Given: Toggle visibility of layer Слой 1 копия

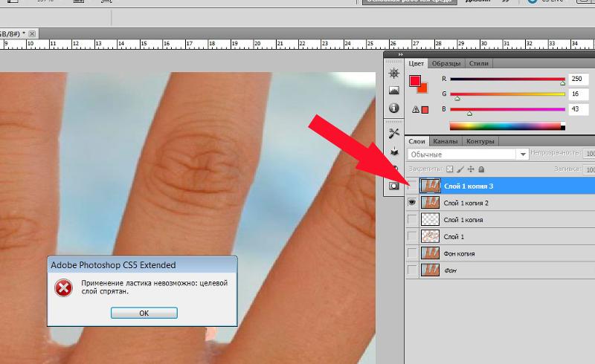Looking at the screenshot, I should (x=412, y=220).
